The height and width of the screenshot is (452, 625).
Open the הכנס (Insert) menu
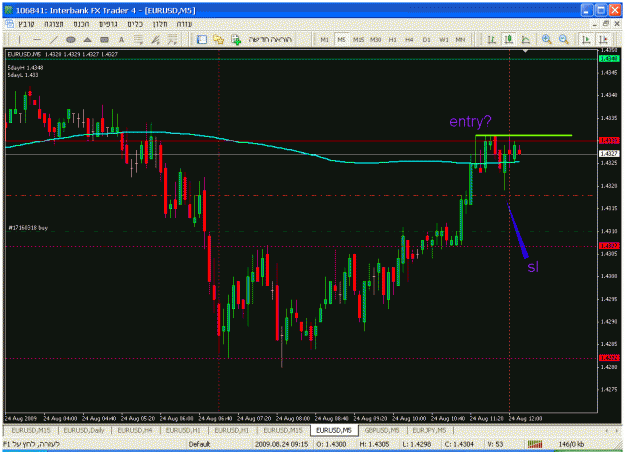coord(81,24)
